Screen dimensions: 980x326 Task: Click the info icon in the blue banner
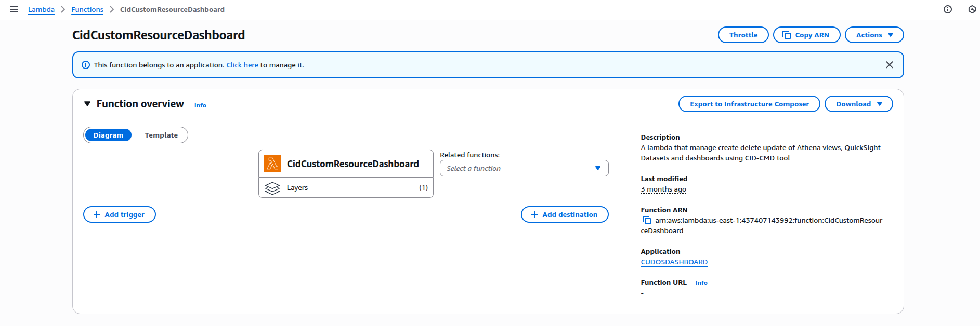pos(86,65)
